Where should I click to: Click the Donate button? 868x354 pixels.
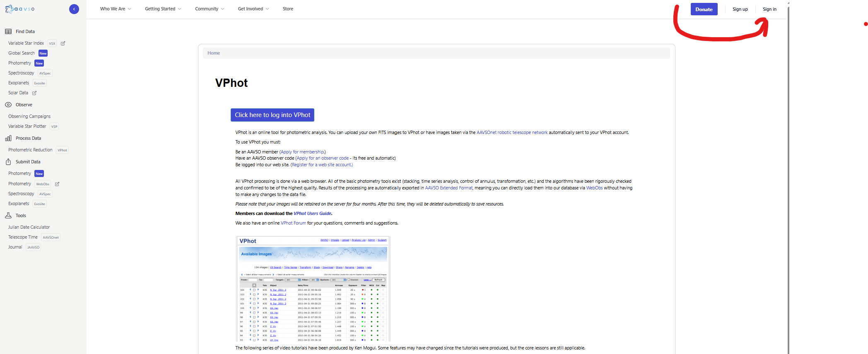[704, 9]
